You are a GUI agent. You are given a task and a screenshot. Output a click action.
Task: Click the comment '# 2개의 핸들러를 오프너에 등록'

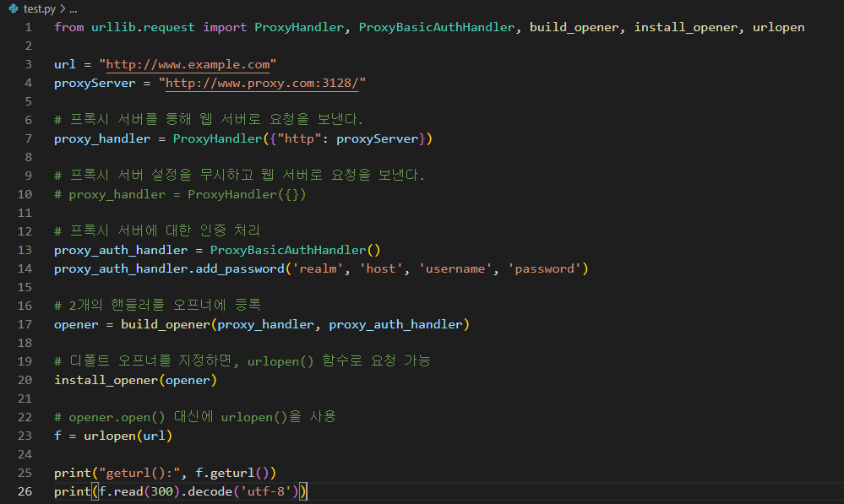coord(157,306)
